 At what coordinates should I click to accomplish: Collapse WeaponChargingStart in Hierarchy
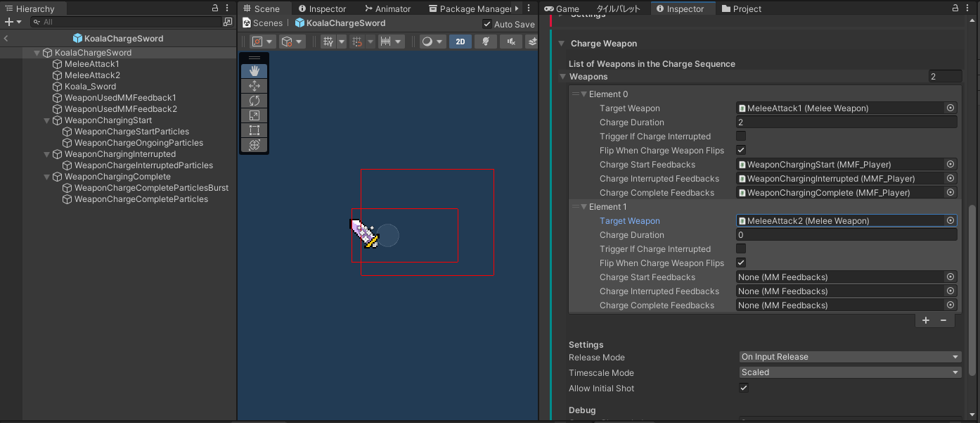pos(47,120)
